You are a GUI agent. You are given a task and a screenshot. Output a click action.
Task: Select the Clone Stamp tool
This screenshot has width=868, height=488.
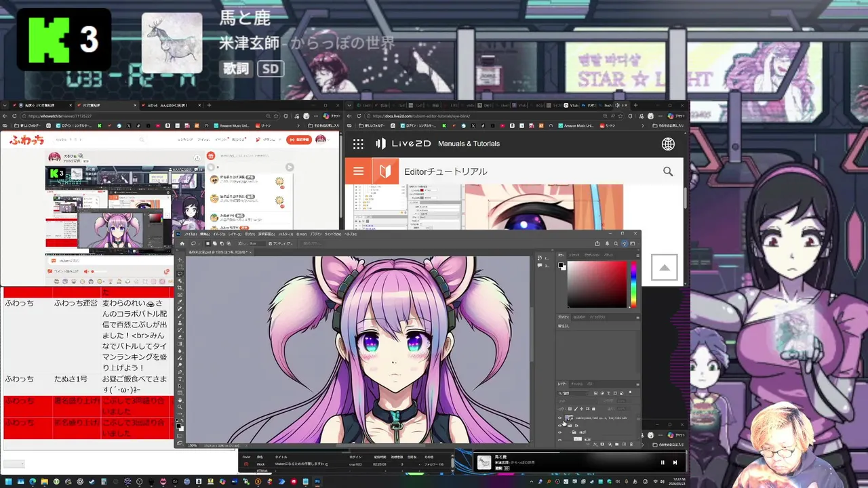[x=180, y=323]
